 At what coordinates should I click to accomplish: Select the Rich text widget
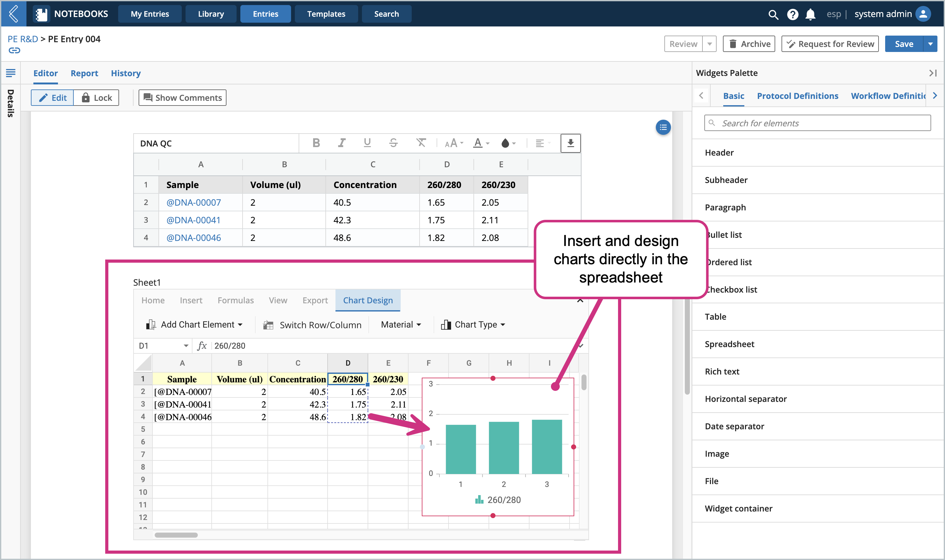pyautogui.click(x=818, y=372)
